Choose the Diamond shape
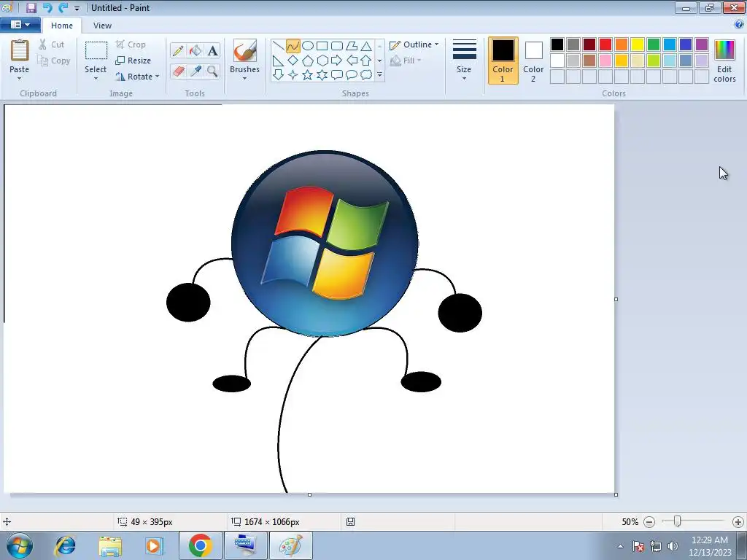 click(x=293, y=61)
